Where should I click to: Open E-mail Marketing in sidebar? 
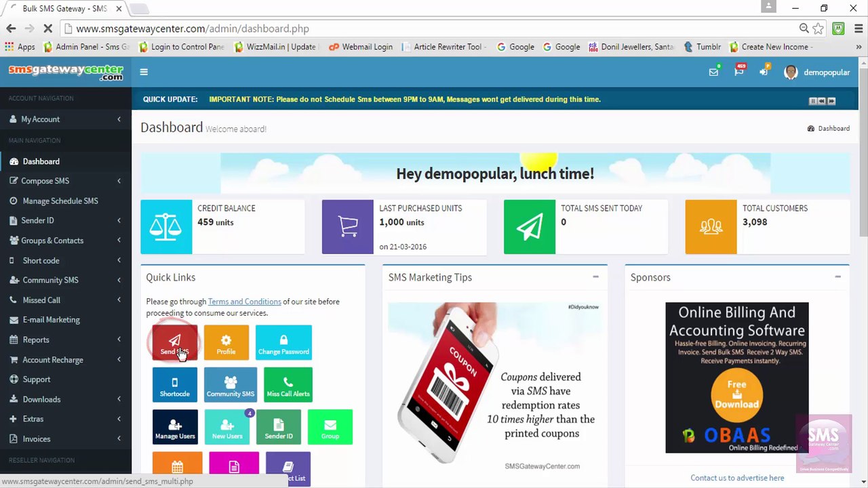tap(66, 320)
